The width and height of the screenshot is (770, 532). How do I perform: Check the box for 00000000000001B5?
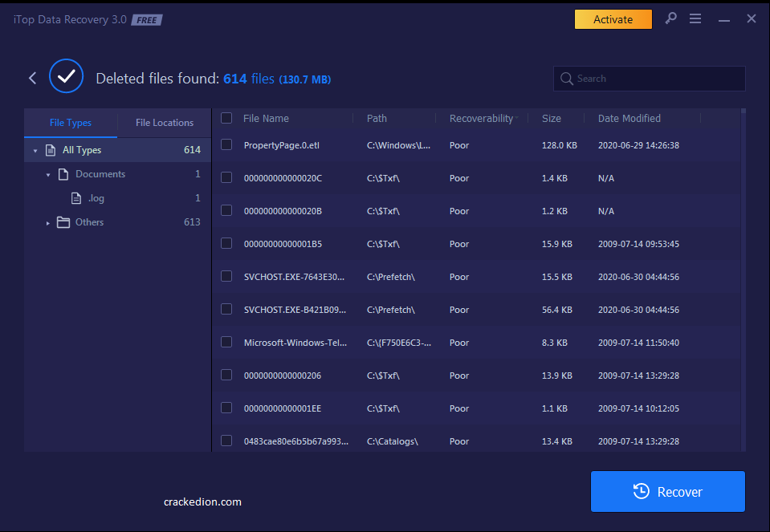point(226,243)
